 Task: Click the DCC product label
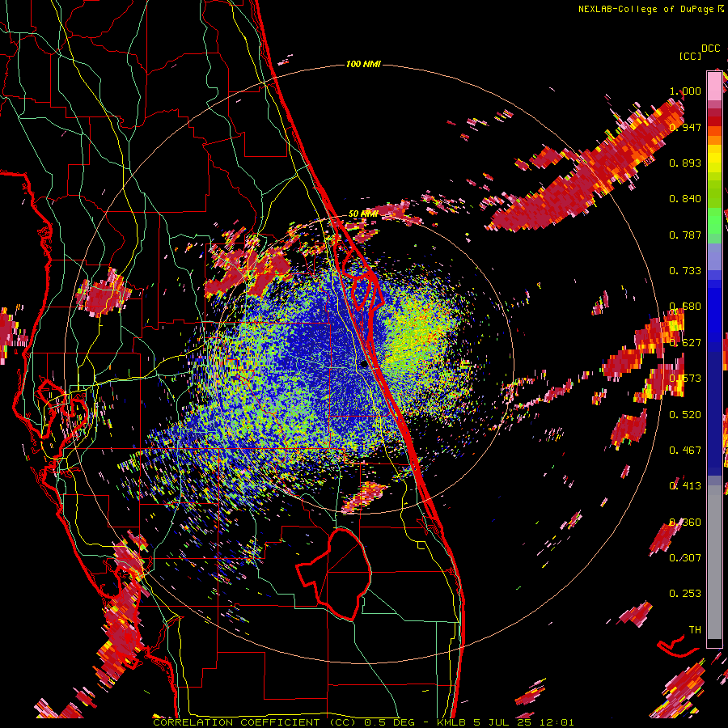710,49
